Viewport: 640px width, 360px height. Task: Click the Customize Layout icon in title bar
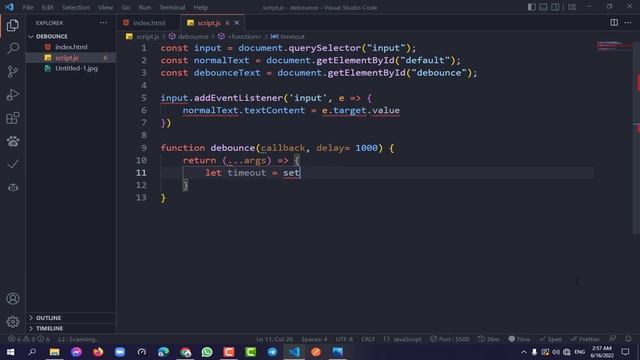click(572, 7)
